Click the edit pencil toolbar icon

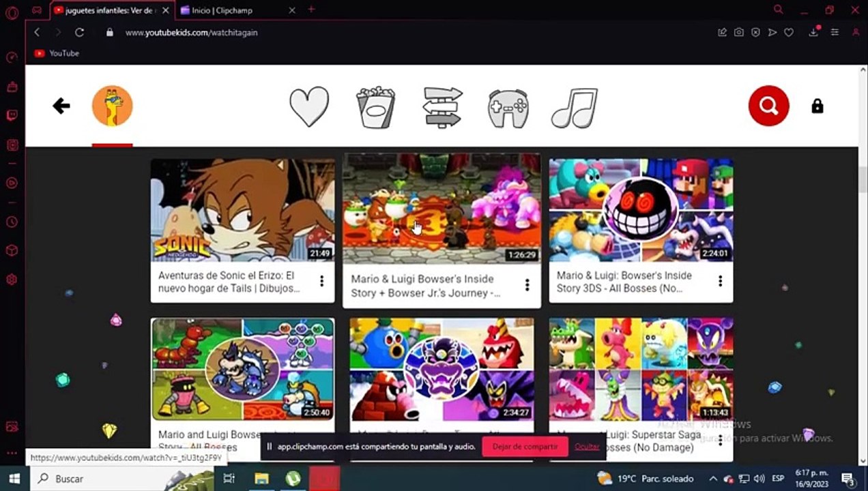722,32
